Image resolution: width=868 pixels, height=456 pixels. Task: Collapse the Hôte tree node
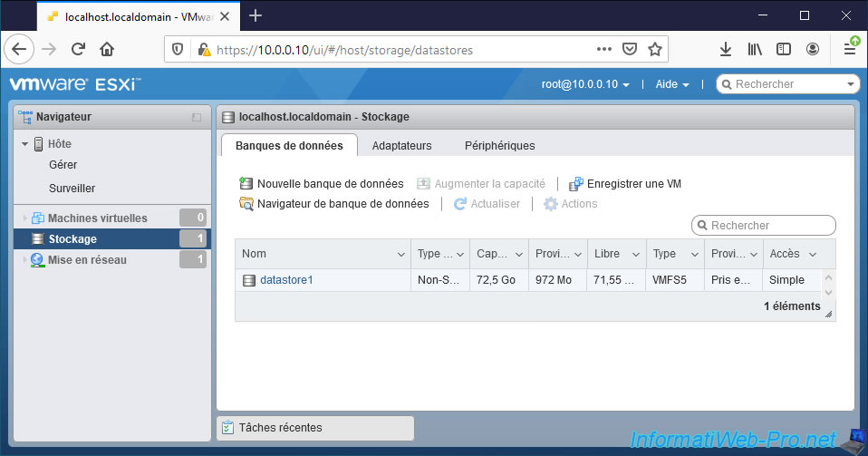(24, 144)
